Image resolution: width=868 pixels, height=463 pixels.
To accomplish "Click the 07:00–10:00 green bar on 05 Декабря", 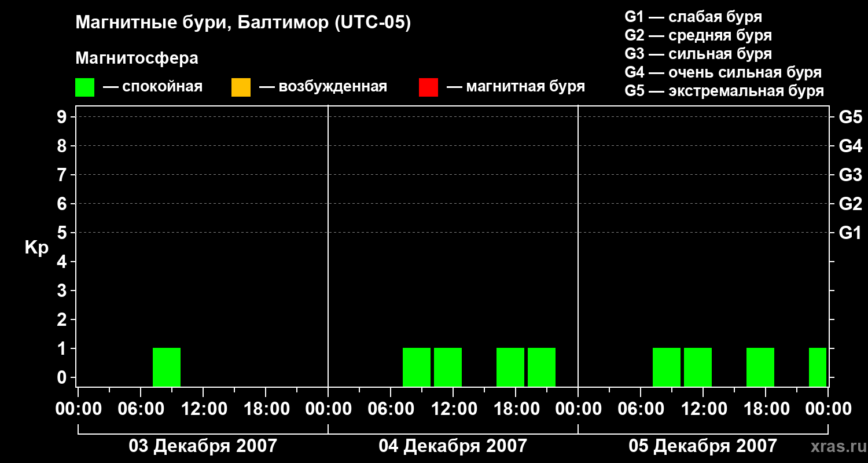I will (x=667, y=367).
